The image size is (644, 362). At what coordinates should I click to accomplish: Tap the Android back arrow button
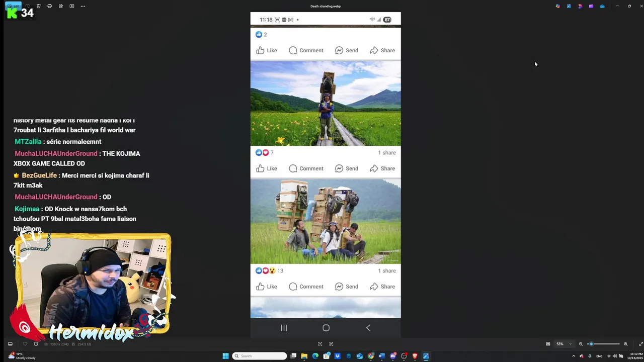coord(368,328)
